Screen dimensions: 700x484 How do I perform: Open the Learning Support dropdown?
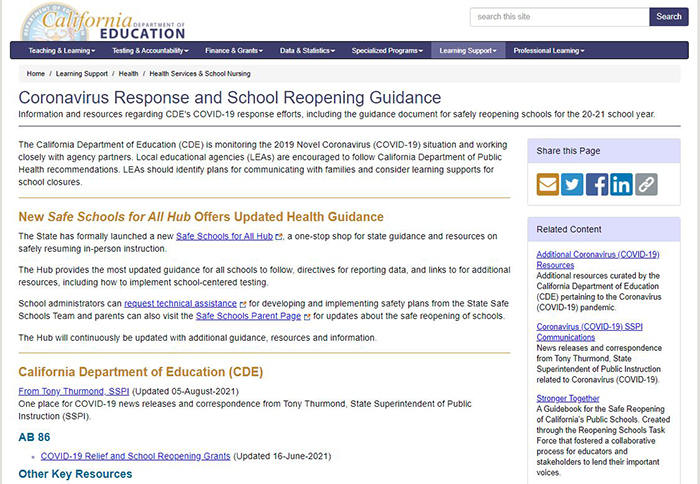point(468,50)
